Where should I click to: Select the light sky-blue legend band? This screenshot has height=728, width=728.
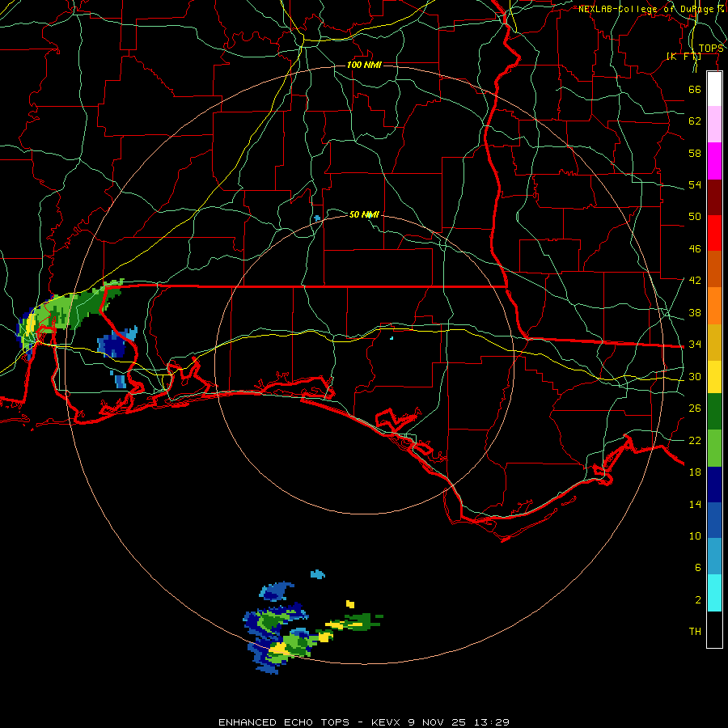(714, 557)
